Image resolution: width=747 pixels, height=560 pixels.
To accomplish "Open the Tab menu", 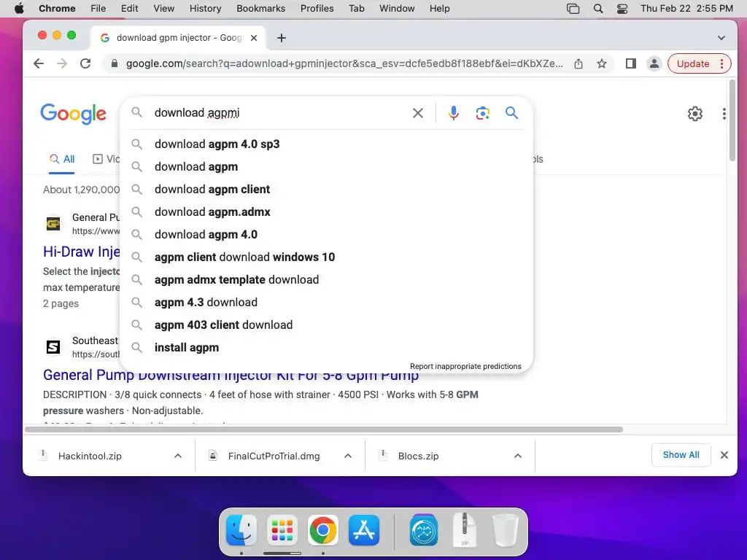I will tap(356, 9).
